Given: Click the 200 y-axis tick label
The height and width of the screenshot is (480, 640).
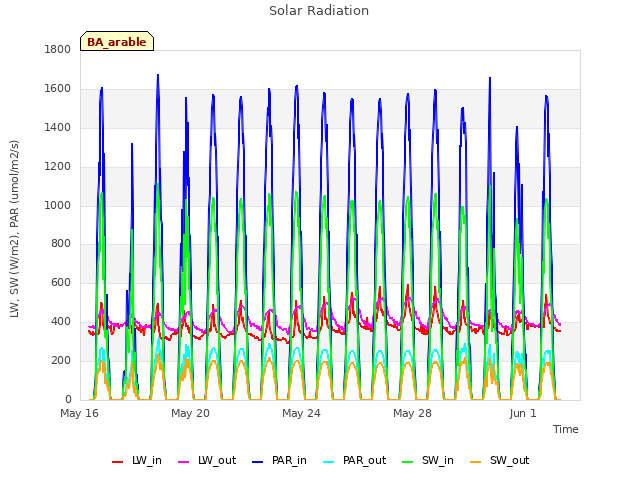Looking at the screenshot, I should coord(61,360).
